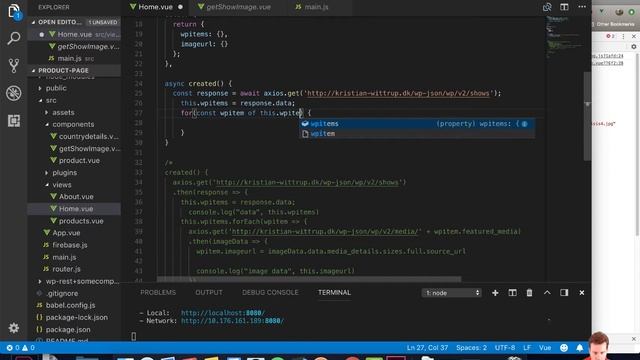Viewport: 640px width, 360px height.
Task: Move the panel to the side
Action: 564,293
